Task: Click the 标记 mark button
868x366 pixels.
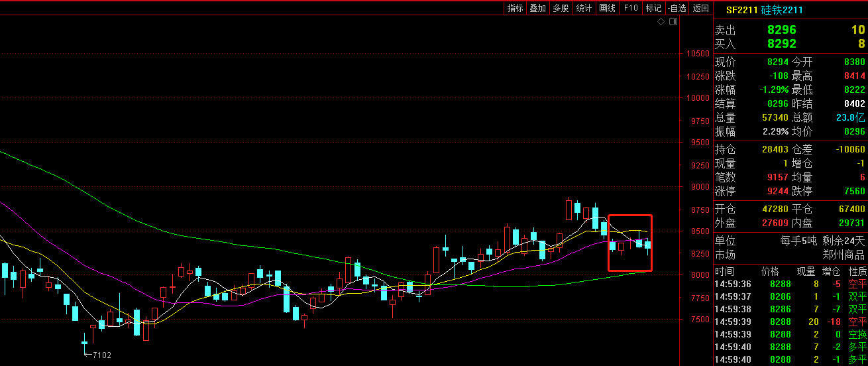Action: 653,8
